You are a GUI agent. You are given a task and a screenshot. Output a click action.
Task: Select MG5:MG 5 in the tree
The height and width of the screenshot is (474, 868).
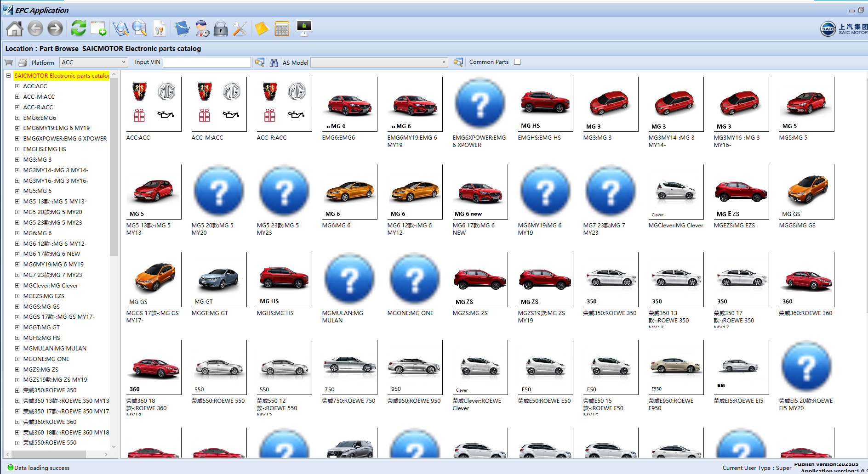pos(37,191)
